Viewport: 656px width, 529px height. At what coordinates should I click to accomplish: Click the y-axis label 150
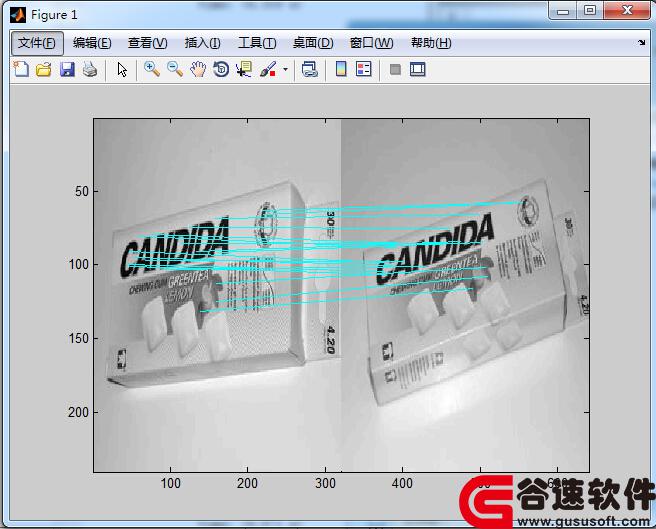point(78,338)
